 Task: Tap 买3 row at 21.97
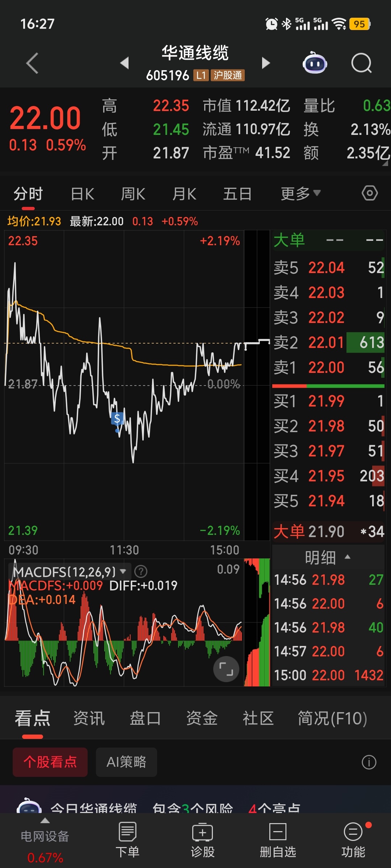(x=328, y=451)
